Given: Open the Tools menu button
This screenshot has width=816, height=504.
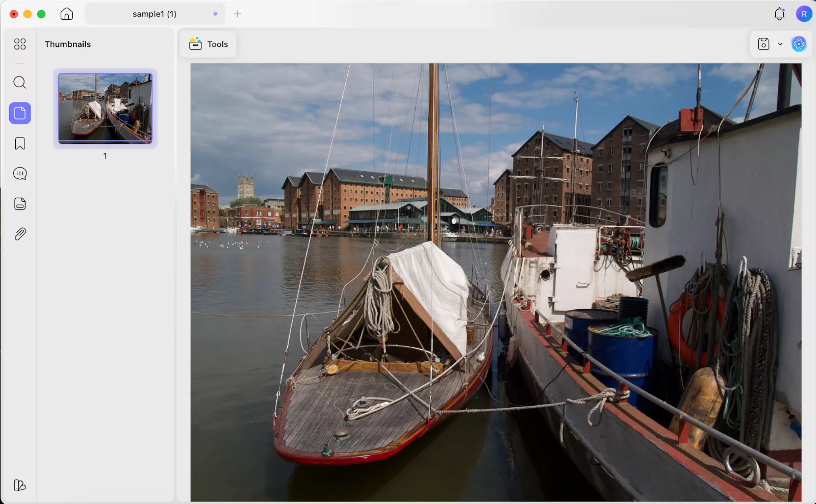Looking at the screenshot, I should (208, 44).
